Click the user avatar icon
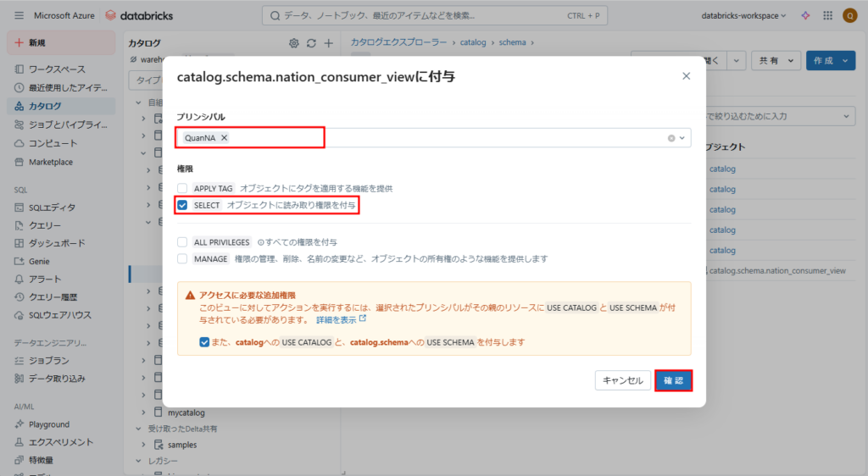This screenshot has width=868, height=476. (849, 15)
